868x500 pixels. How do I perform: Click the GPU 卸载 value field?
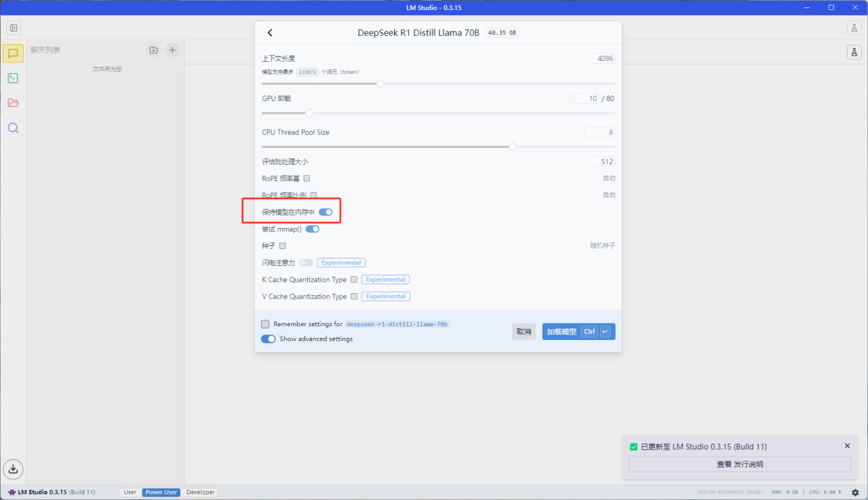(x=585, y=98)
